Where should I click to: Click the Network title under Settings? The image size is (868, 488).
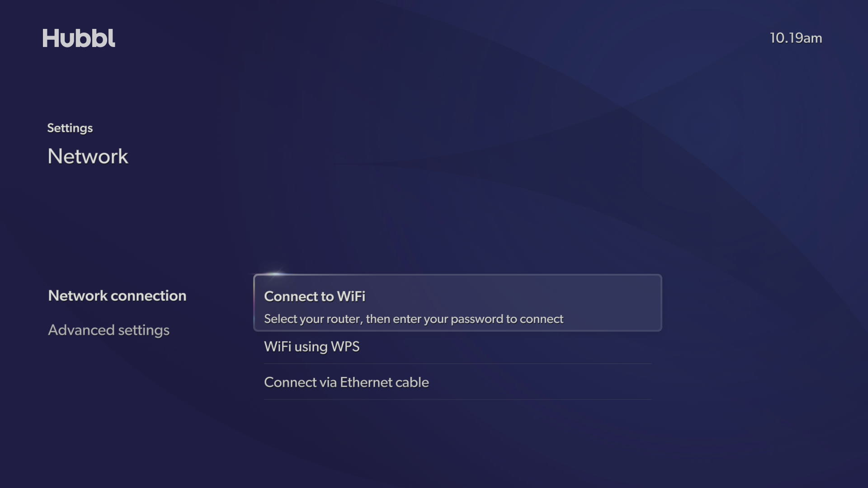[88, 156]
